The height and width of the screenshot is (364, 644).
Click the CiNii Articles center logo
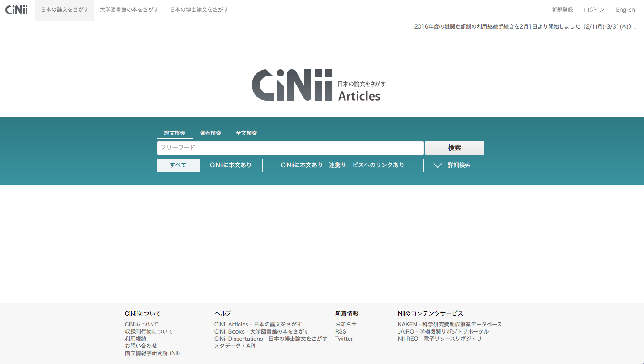tap(318, 85)
